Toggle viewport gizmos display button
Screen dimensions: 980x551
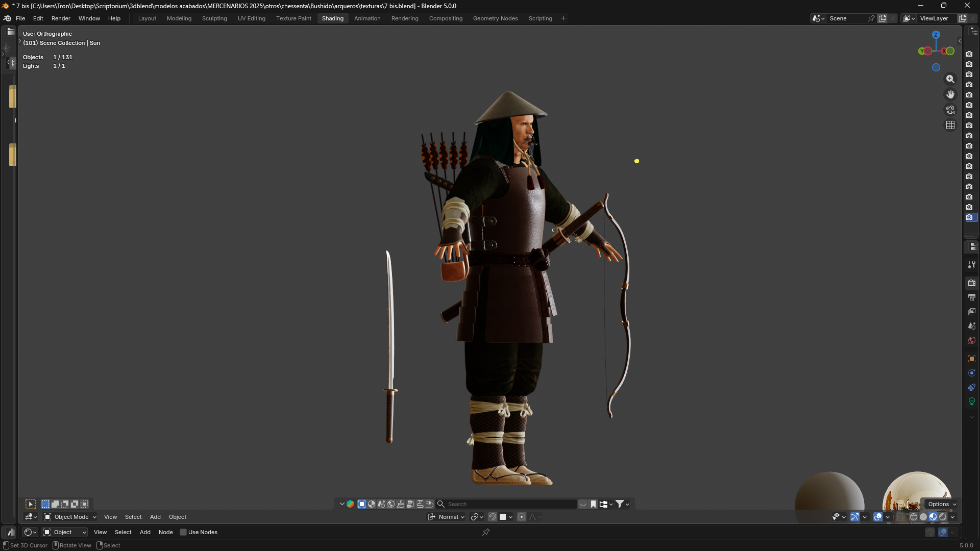pos(855,517)
